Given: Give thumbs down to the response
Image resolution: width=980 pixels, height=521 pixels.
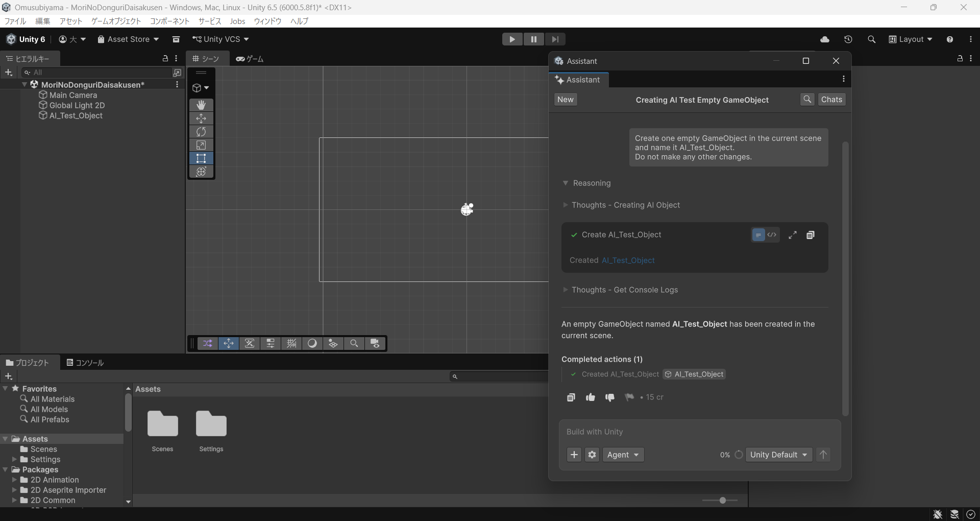Looking at the screenshot, I should (x=610, y=397).
